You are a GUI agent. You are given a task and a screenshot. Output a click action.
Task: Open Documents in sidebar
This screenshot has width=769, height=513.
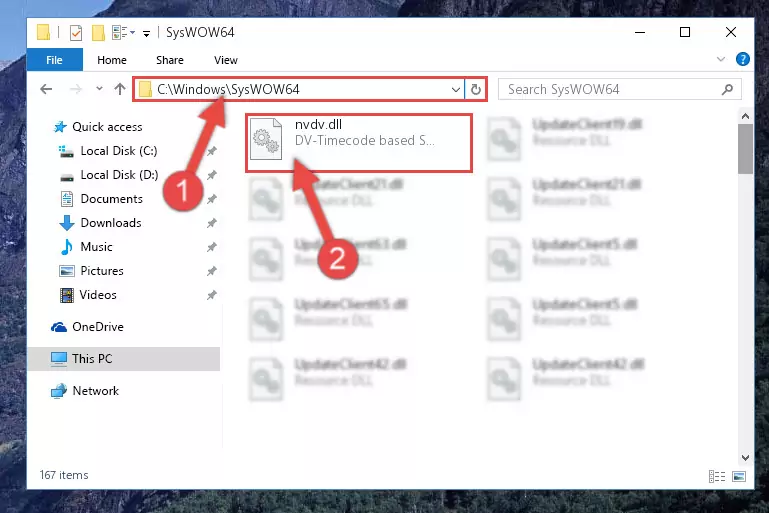click(111, 199)
